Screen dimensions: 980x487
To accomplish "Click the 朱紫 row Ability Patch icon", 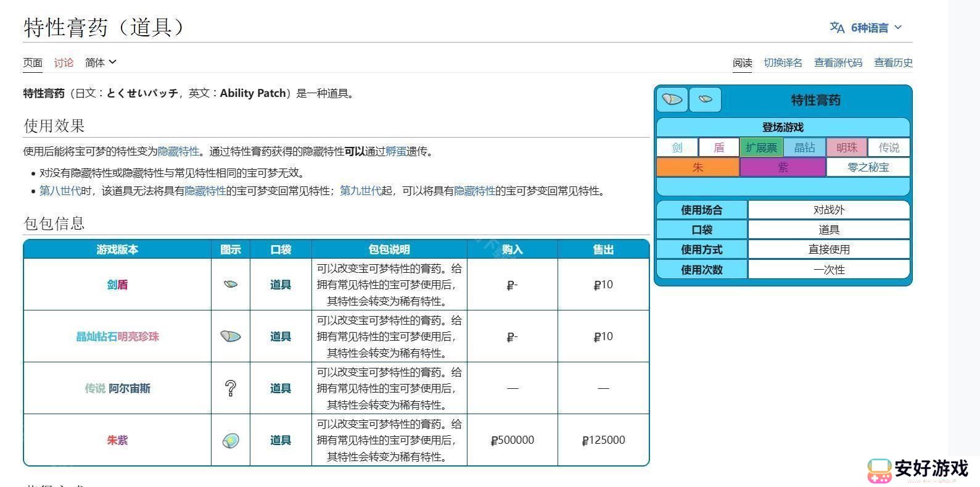I will point(230,440).
